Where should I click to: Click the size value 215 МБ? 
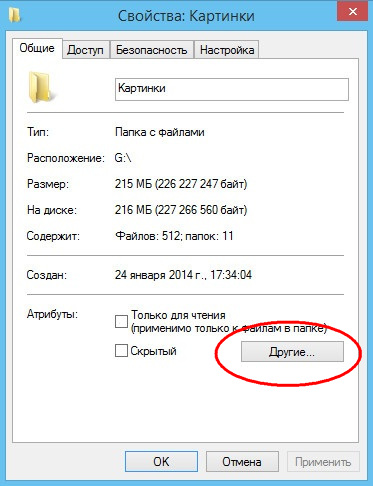tap(181, 184)
